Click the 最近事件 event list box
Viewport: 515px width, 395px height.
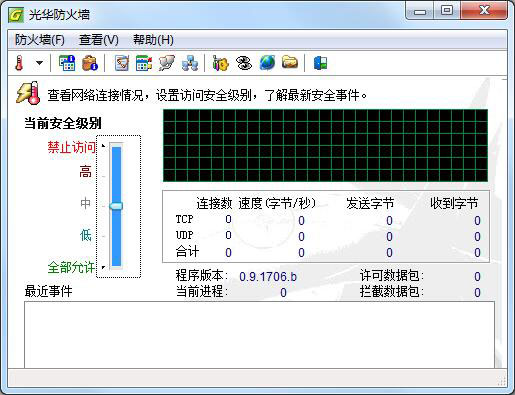tap(259, 334)
